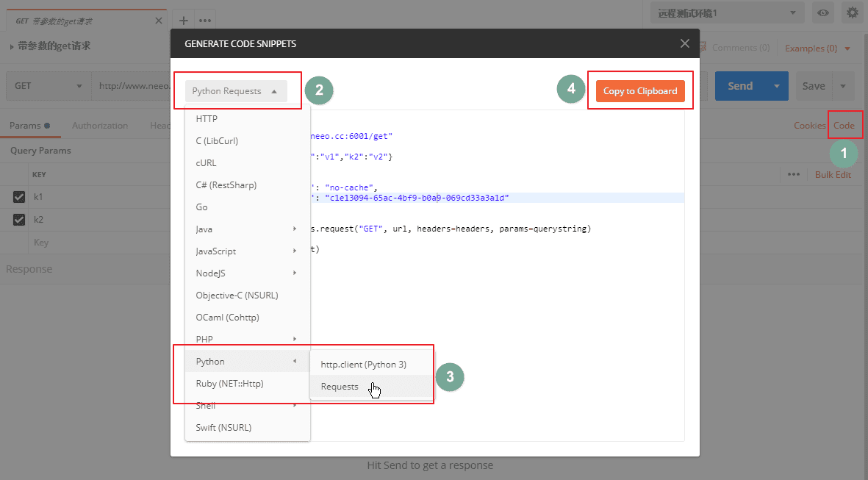
Task: Select Requests in the Python submenu
Action: tap(371, 387)
